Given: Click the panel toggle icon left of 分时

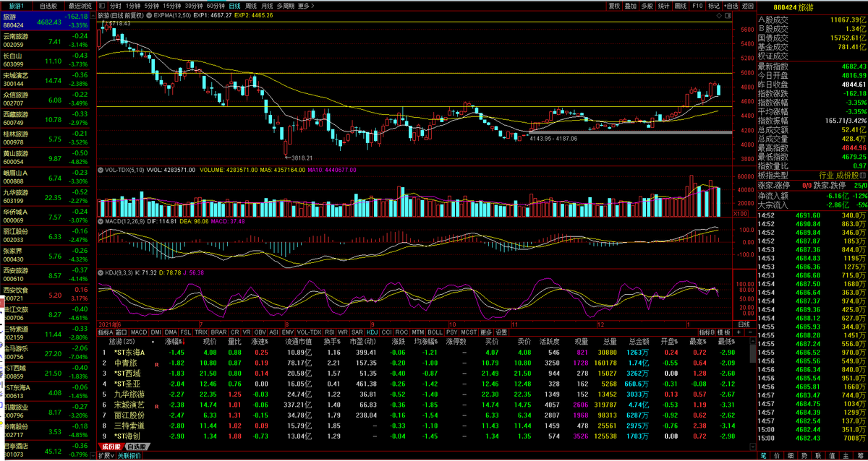Looking at the screenshot, I should pos(101,6).
